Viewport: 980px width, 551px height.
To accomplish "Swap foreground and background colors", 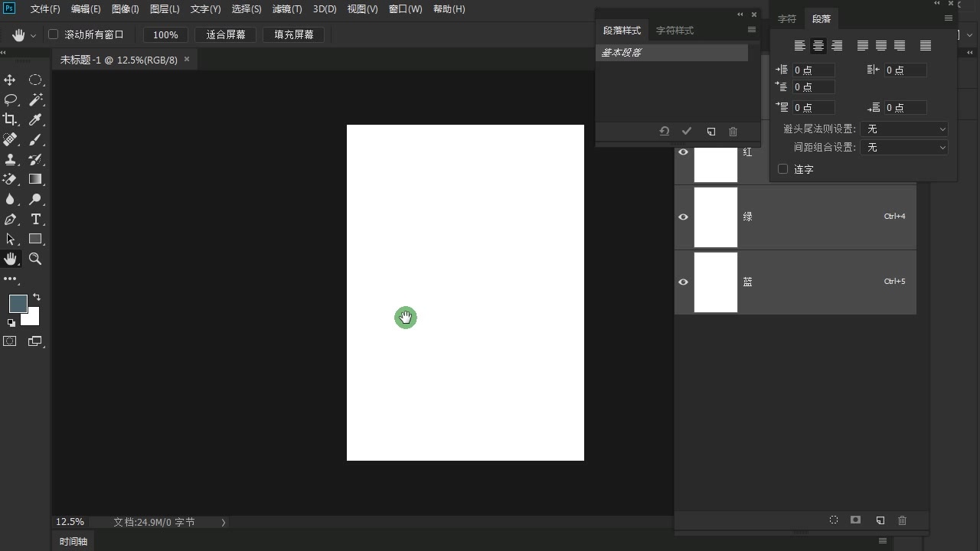I will [x=37, y=297].
